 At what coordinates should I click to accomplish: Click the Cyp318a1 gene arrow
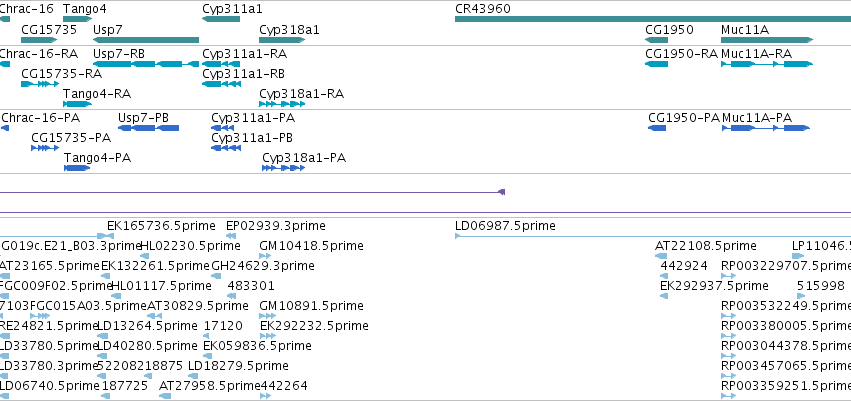pyautogui.click(x=282, y=40)
